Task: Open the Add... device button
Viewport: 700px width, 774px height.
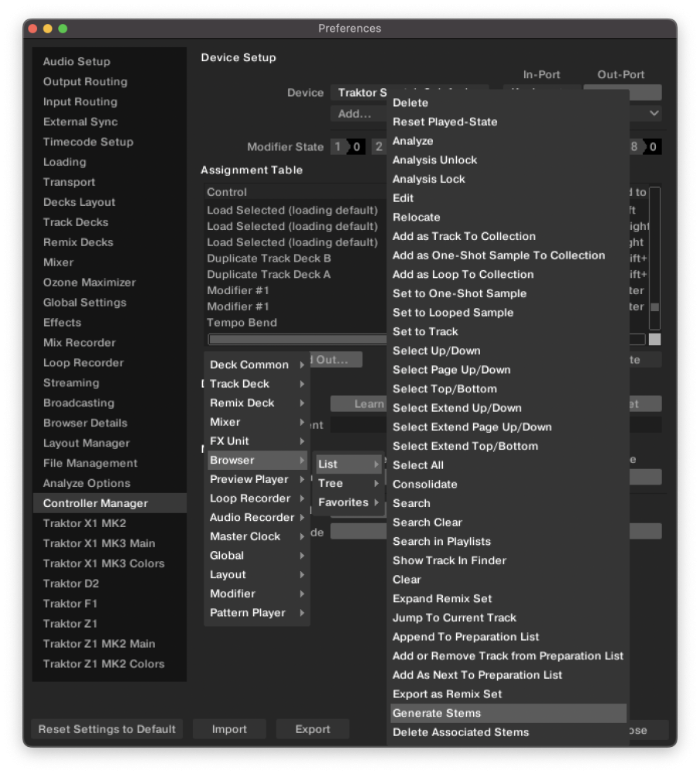Action: (359, 114)
